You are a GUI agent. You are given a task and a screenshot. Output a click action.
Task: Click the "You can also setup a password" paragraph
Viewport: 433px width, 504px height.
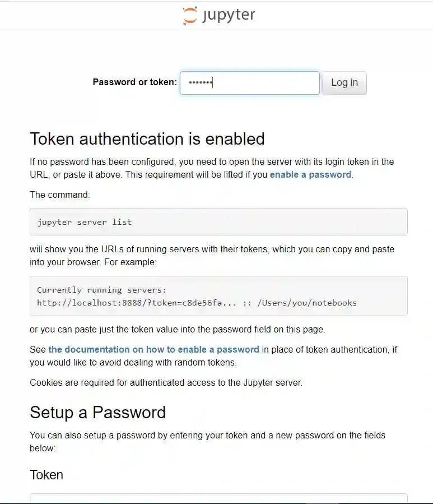click(x=207, y=441)
